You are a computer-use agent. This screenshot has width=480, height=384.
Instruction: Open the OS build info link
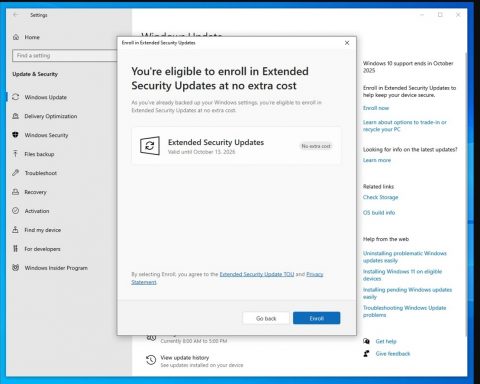[379, 212]
